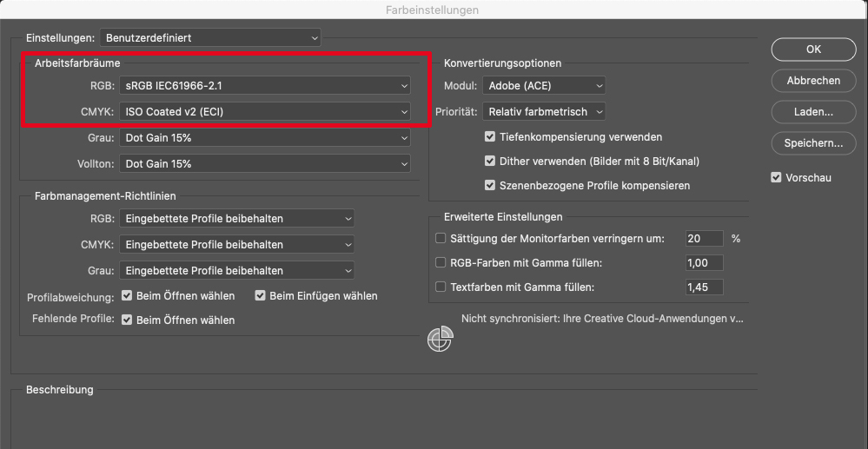Toggle Beim Einfügen wählen checkbox
This screenshot has height=449, width=868.
260,296
